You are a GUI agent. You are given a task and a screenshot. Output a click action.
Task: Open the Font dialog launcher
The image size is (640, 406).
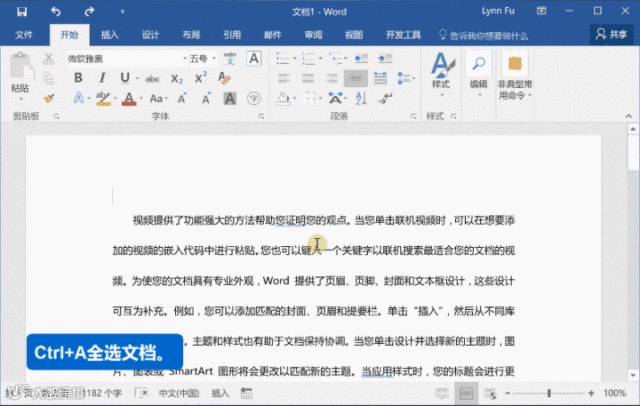261,117
